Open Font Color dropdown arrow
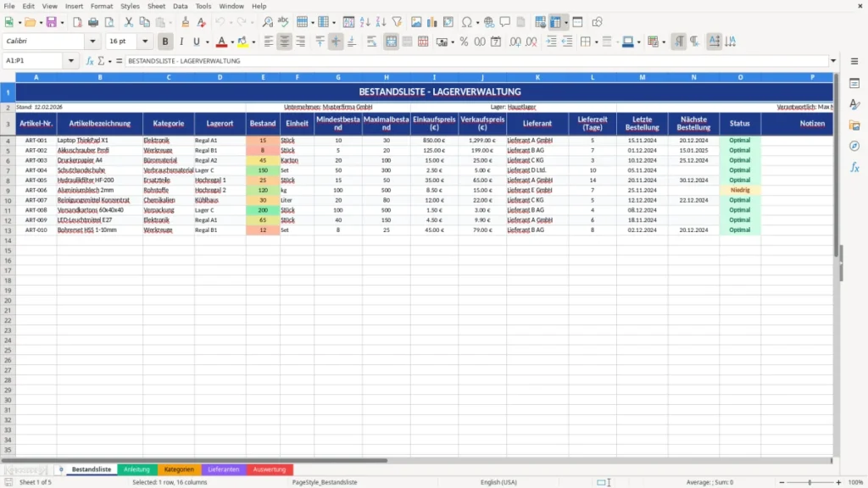This screenshot has width=868, height=488. [232, 42]
